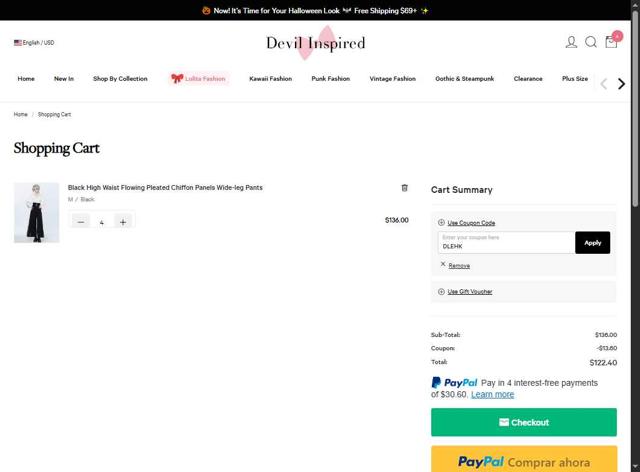The width and height of the screenshot is (640, 472).
Task: Go to Home menu item
Action: point(26,79)
